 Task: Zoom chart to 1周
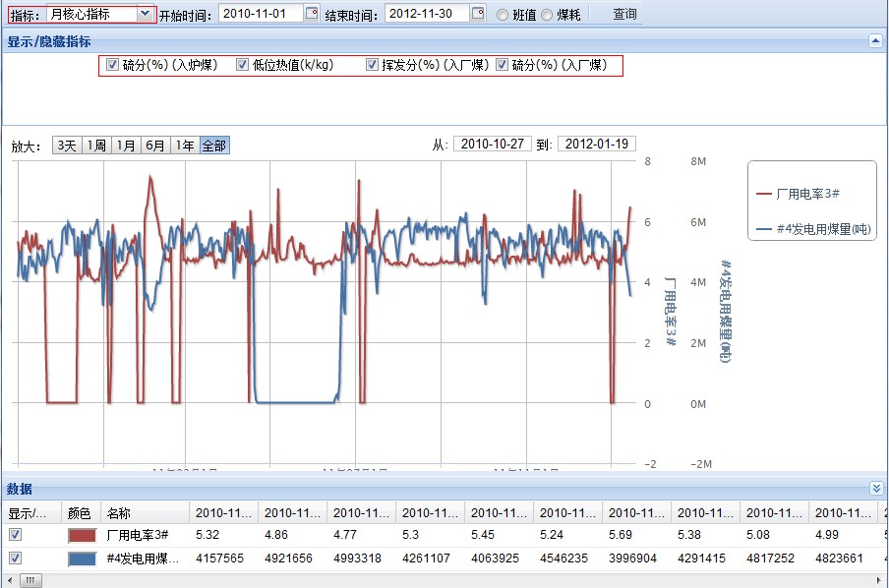(x=96, y=146)
